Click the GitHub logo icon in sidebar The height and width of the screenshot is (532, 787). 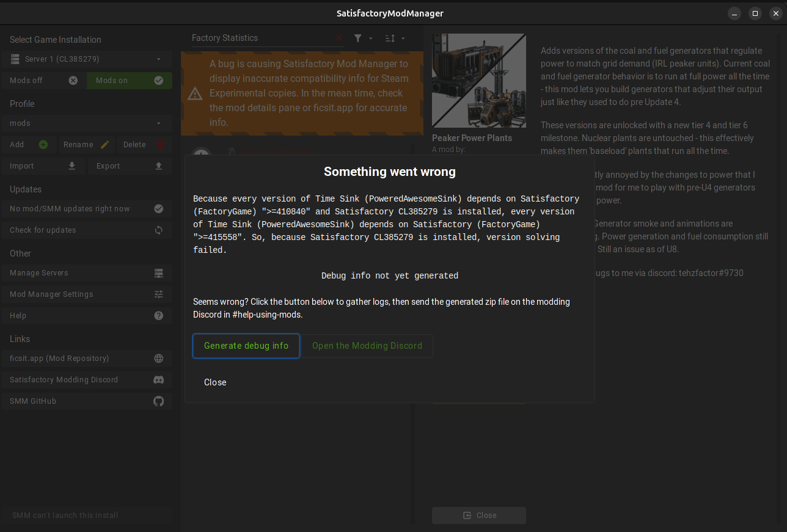[x=159, y=401]
